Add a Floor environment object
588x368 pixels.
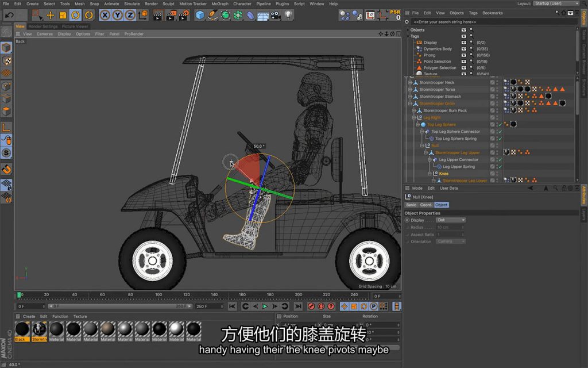coord(263,16)
